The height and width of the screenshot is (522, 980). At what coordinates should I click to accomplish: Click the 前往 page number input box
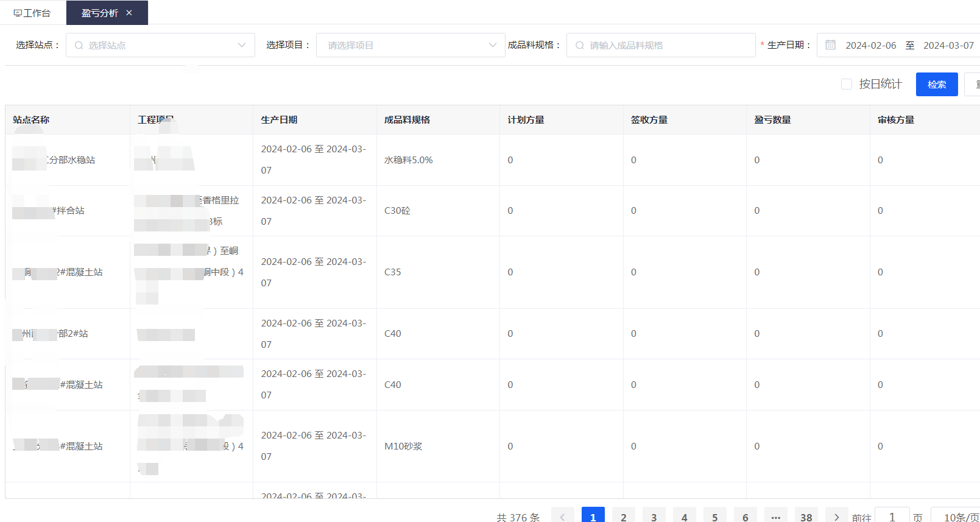pos(892,517)
